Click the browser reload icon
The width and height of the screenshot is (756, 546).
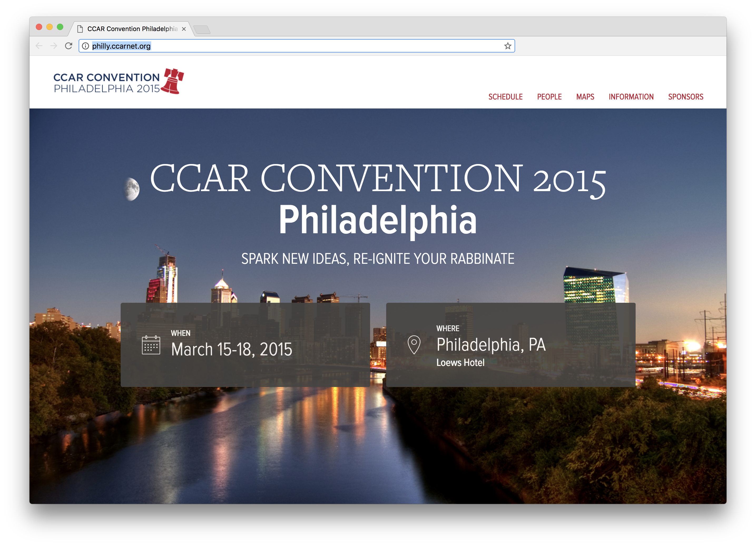[69, 46]
